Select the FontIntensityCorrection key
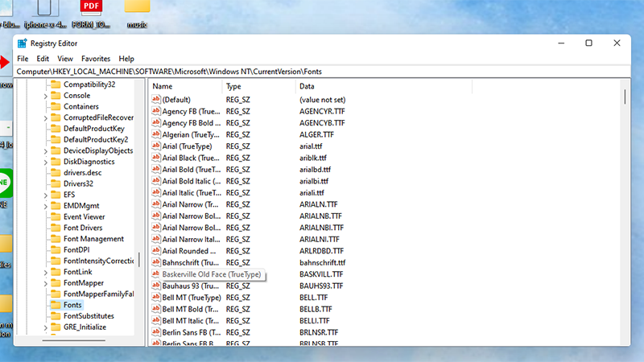The image size is (644, 362). [x=98, y=261]
